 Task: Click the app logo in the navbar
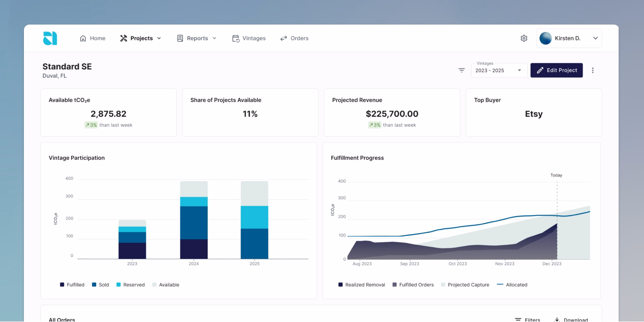(50, 38)
